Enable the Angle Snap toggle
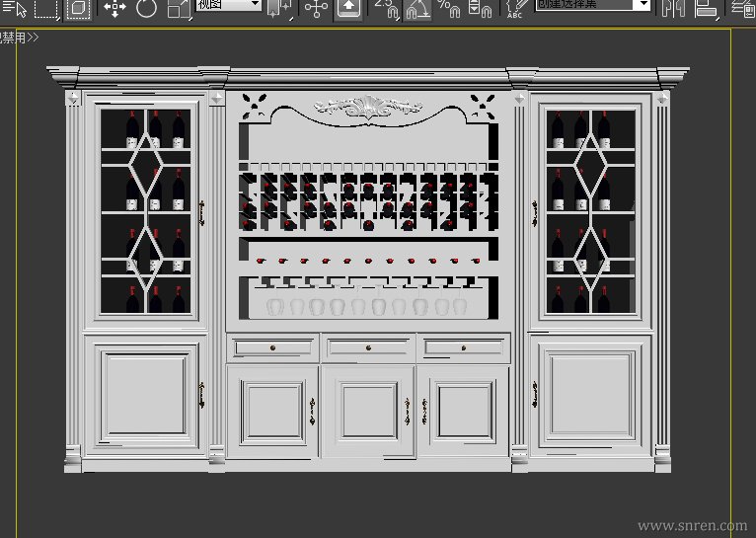The height and width of the screenshot is (538, 756). (417, 9)
